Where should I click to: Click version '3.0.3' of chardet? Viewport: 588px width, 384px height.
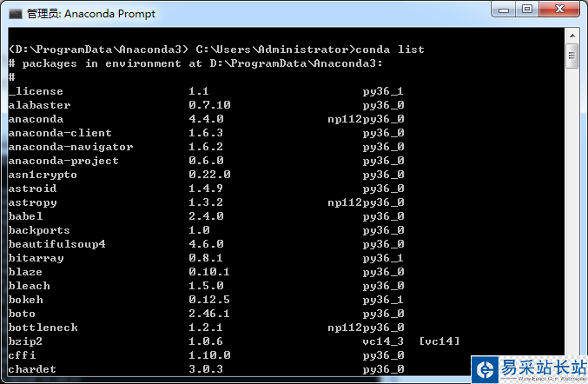(206, 369)
